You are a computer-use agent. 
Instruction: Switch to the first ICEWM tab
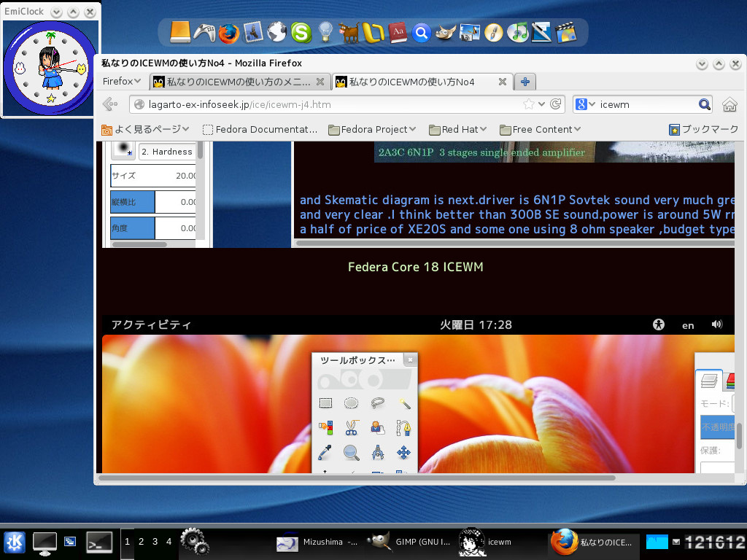pyautogui.click(x=239, y=82)
